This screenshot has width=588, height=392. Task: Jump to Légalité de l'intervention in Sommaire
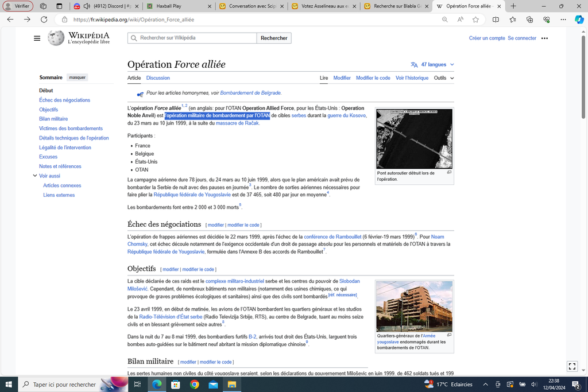pos(65,148)
